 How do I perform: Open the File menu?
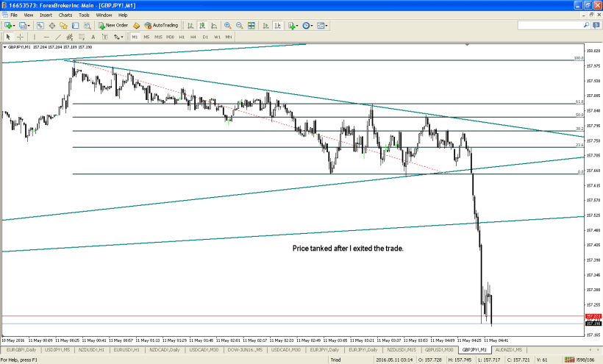click(x=14, y=15)
